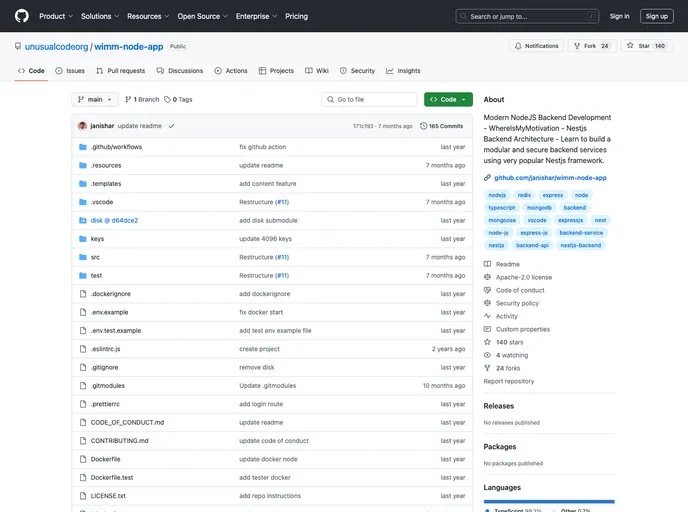Expand the Resources menu
The height and width of the screenshot is (512, 688).
tap(148, 16)
